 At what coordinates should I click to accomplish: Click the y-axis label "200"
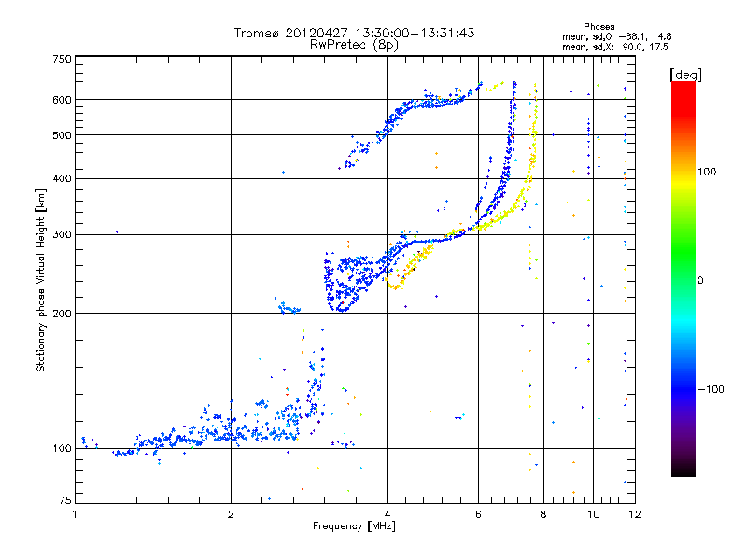click(x=62, y=314)
